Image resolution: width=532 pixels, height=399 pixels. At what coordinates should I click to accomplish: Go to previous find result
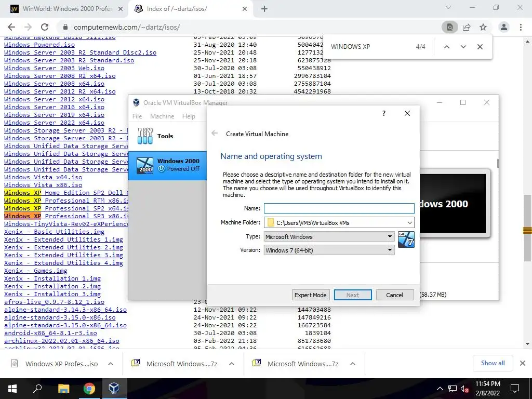(447, 47)
